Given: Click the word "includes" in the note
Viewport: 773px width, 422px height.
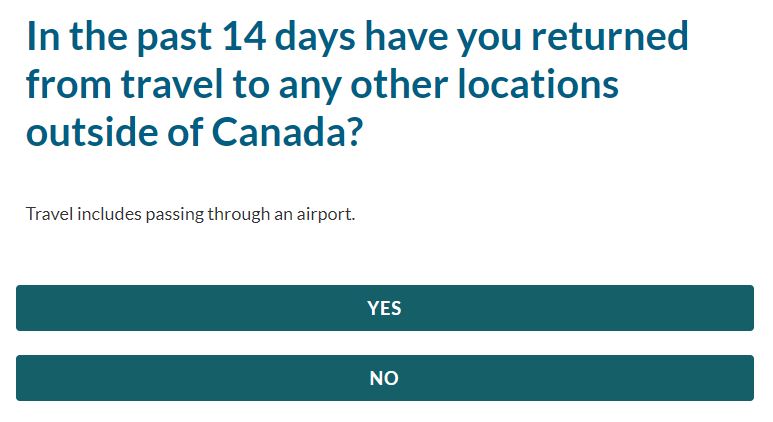Looking at the screenshot, I should [x=107, y=215].
